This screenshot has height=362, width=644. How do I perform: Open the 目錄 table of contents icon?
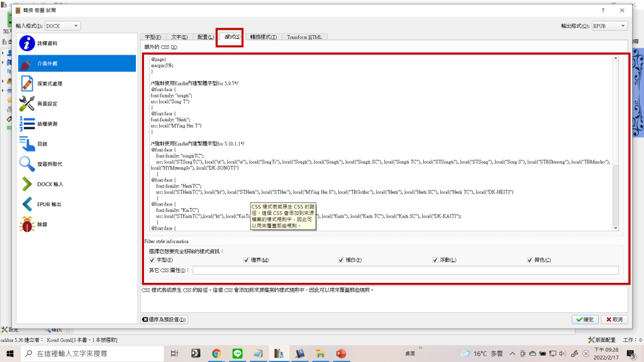click(x=27, y=144)
